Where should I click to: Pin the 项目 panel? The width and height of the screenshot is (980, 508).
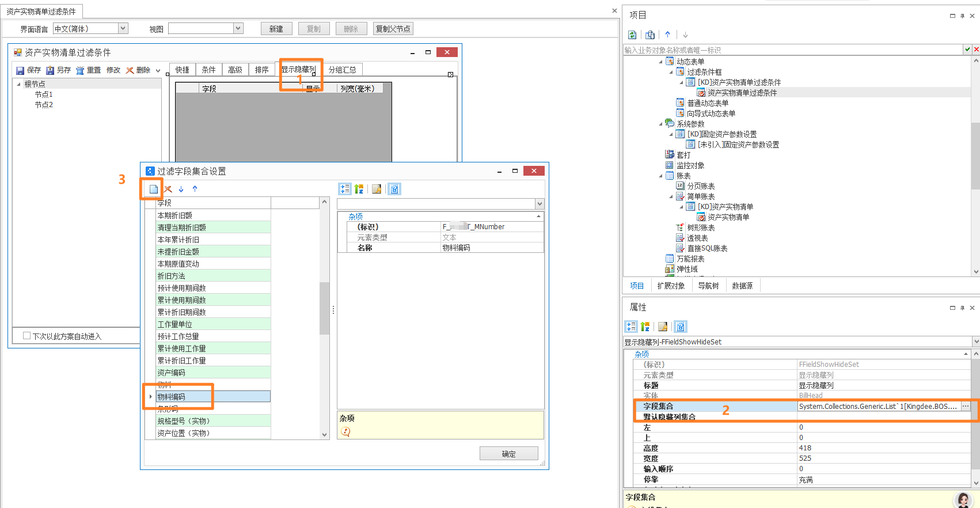coord(962,16)
